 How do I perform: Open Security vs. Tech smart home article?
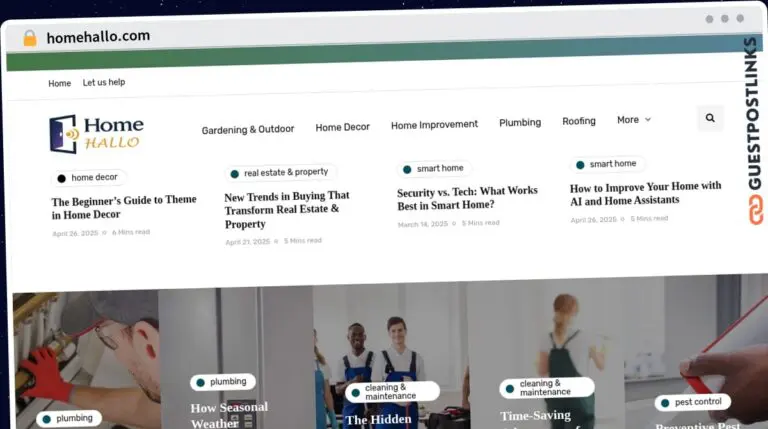click(467, 198)
